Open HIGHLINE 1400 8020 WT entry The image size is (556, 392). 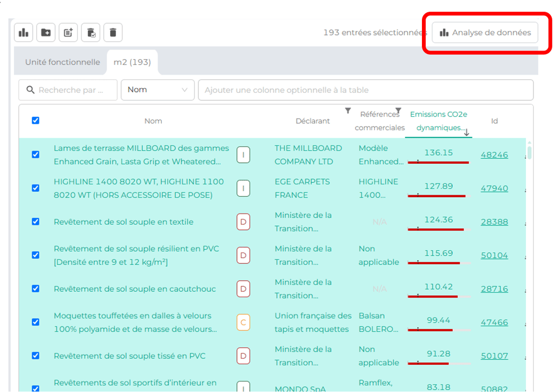(x=139, y=188)
